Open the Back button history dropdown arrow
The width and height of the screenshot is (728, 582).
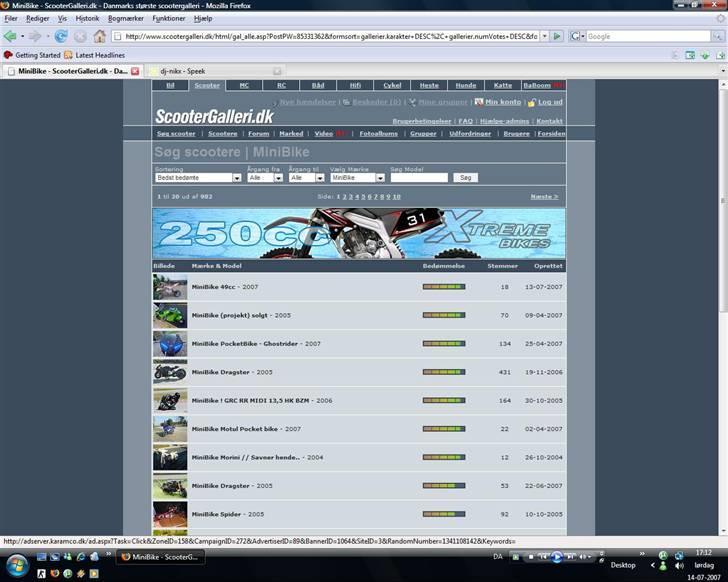click(22, 36)
